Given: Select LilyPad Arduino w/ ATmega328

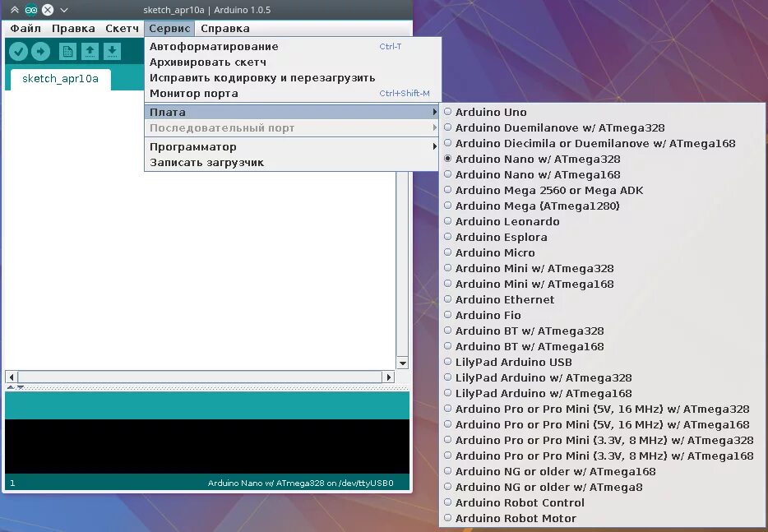Looking at the screenshot, I should pyautogui.click(x=602, y=378).
